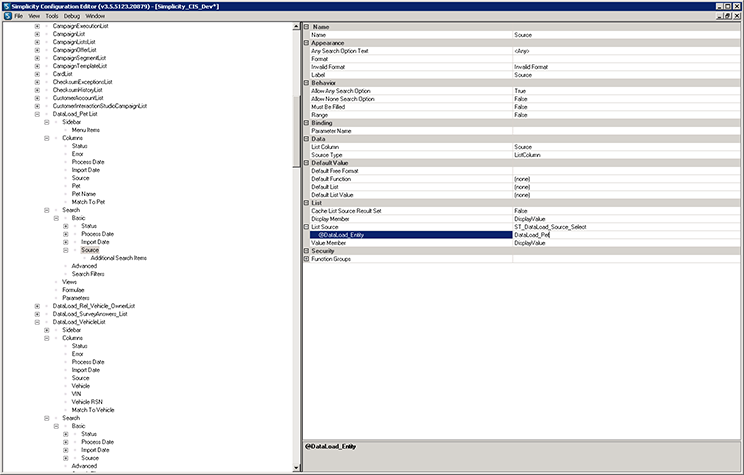Collapse the DataLoad_Pet List node

click(37, 114)
